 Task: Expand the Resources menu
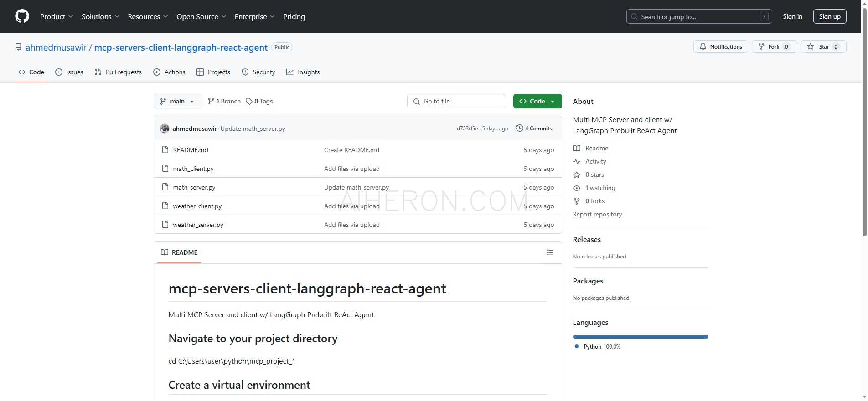coord(148,16)
